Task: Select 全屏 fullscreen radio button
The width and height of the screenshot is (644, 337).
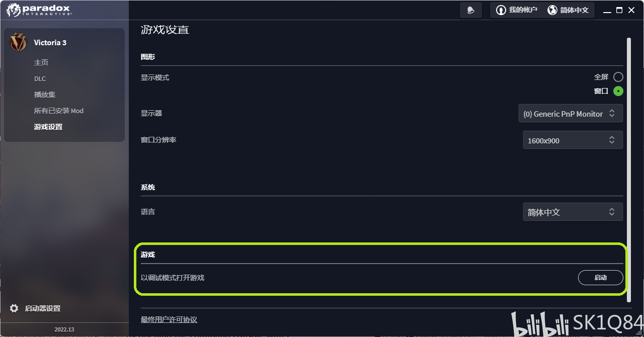Action: 618,77
